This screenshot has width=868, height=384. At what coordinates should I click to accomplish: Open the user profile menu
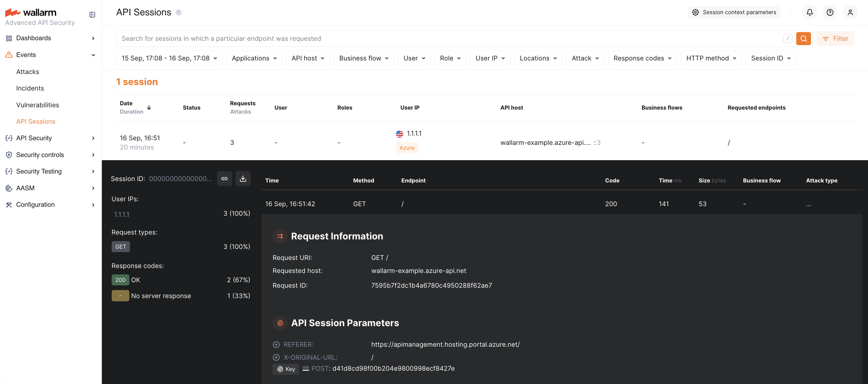850,12
